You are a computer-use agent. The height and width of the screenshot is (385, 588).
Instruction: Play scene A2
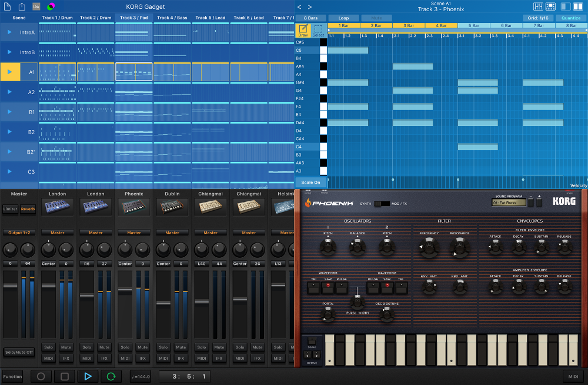(x=9, y=92)
